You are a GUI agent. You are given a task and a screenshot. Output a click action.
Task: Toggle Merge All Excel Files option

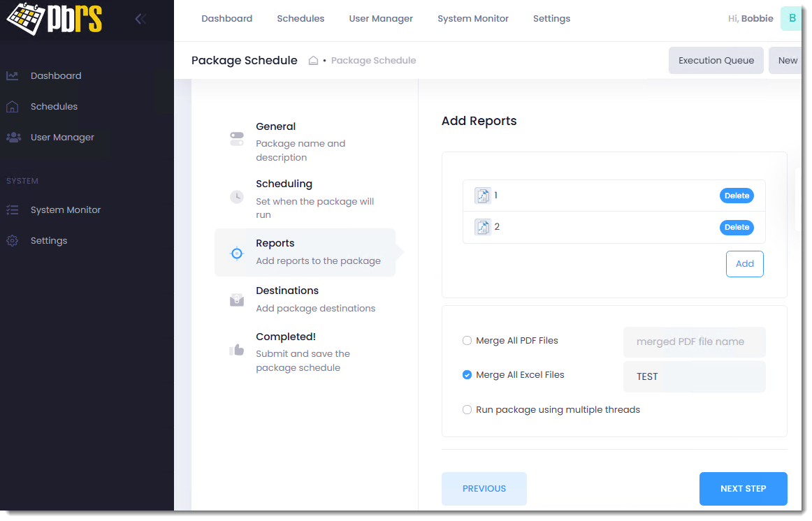pos(467,375)
